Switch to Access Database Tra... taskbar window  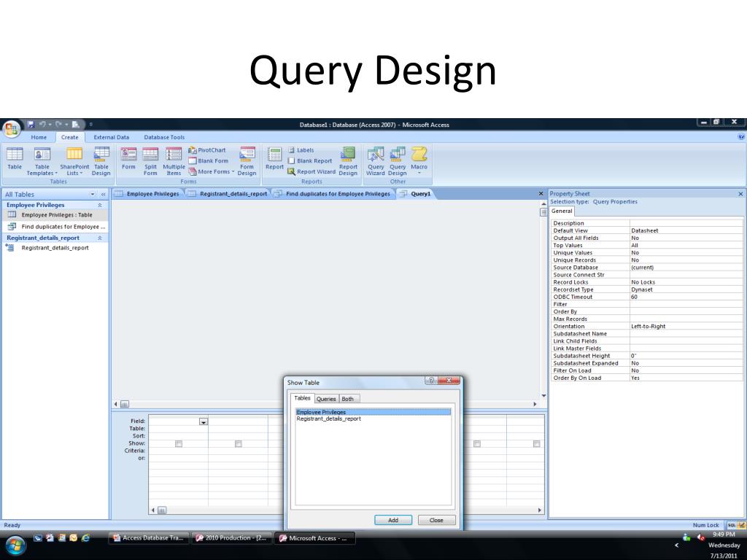tap(149, 538)
